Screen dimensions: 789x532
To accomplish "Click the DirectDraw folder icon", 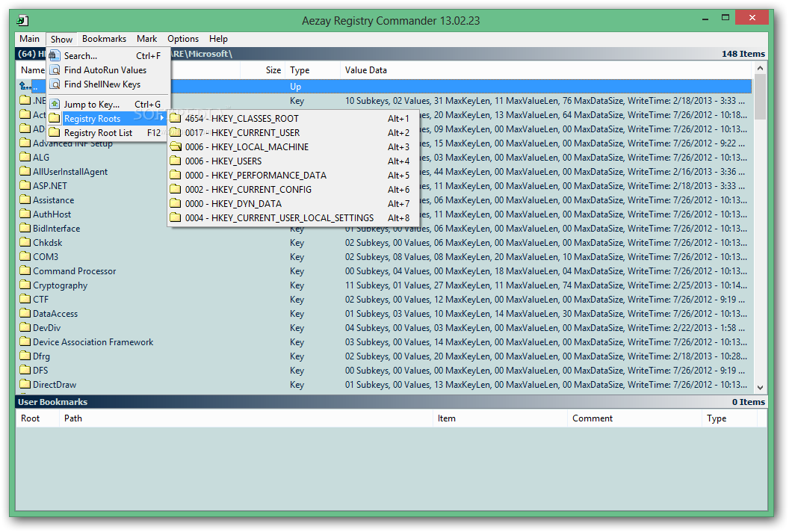I will [x=25, y=385].
